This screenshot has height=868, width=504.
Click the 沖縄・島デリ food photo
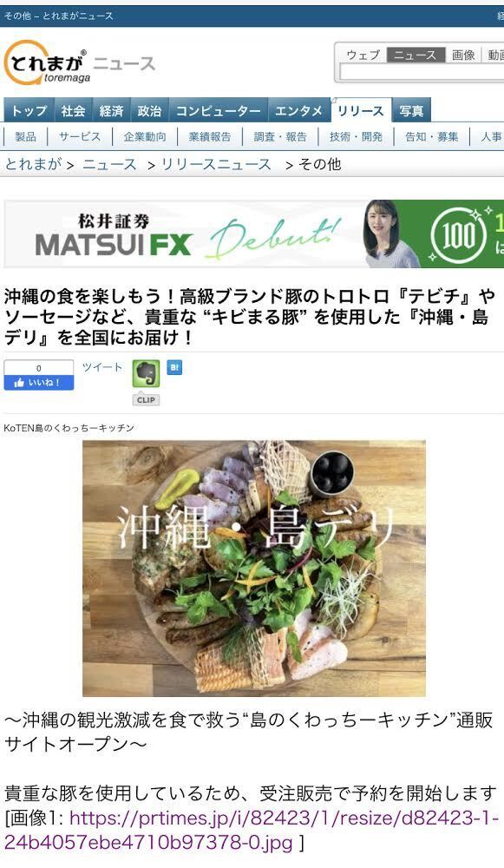pyautogui.click(x=254, y=568)
